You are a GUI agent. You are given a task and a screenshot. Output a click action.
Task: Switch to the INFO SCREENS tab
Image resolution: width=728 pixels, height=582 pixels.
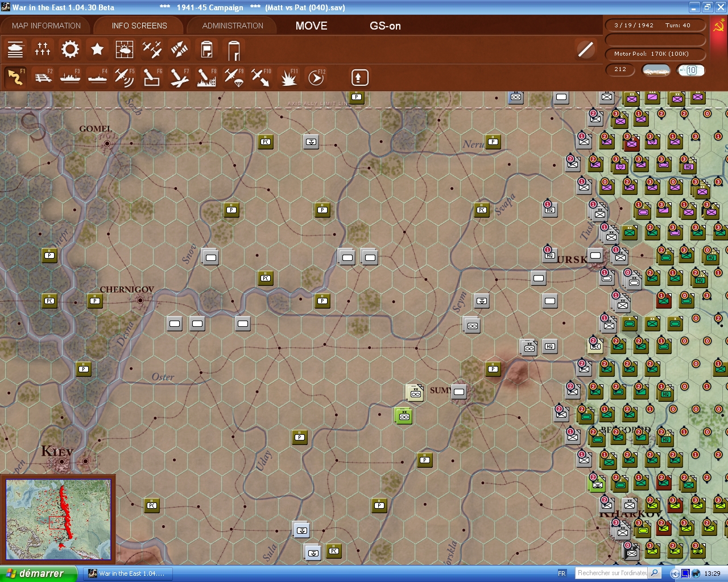coord(139,26)
